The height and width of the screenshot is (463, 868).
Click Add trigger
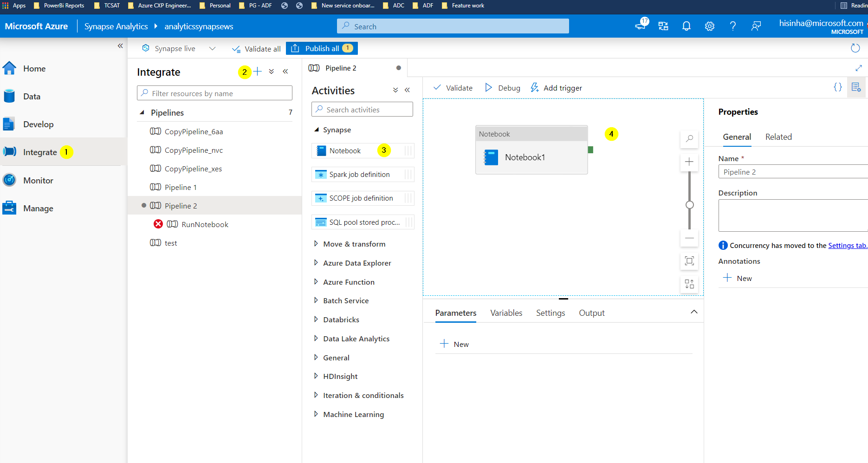pos(556,88)
